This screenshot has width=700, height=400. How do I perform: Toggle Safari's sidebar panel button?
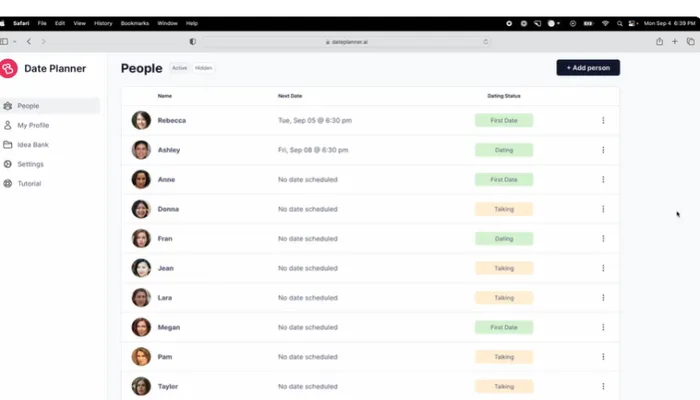click(6, 42)
